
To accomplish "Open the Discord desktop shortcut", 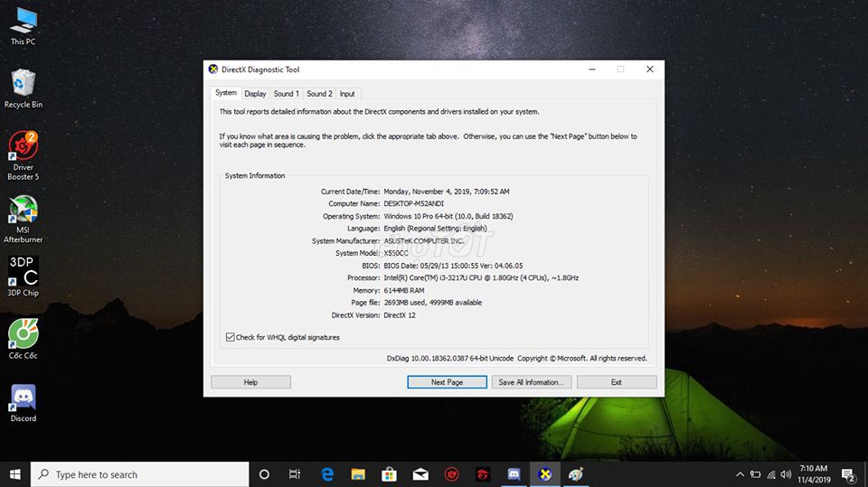I will (24, 402).
